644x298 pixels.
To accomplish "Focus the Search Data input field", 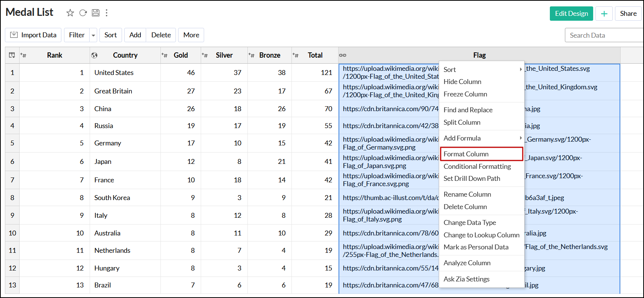I will click(604, 35).
